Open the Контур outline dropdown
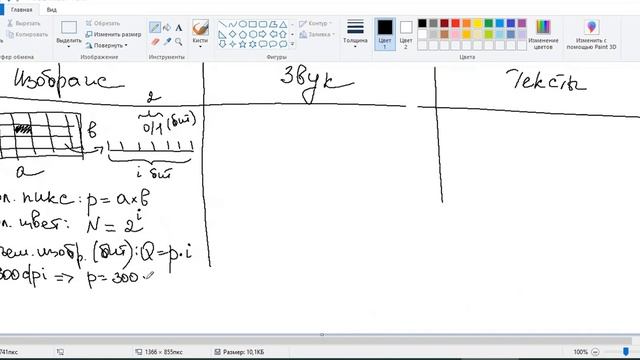Screen dimensions: 640x360 (316, 24)
